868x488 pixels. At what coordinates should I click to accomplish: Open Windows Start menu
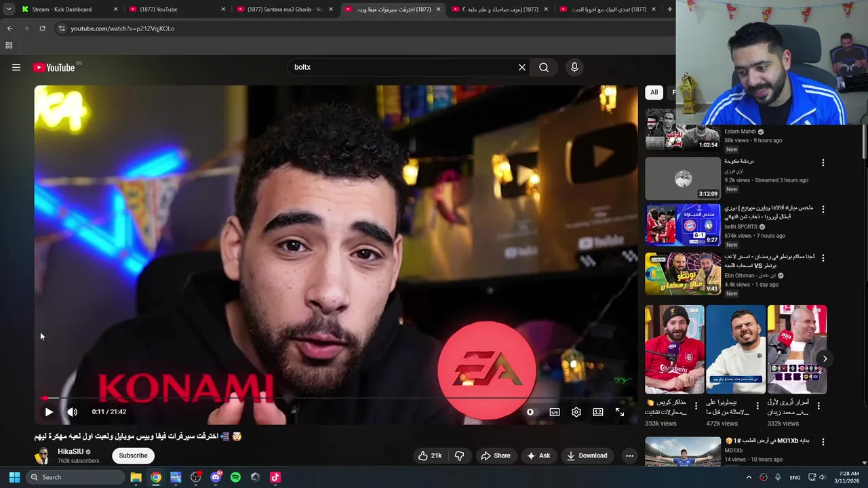(14, 477)
